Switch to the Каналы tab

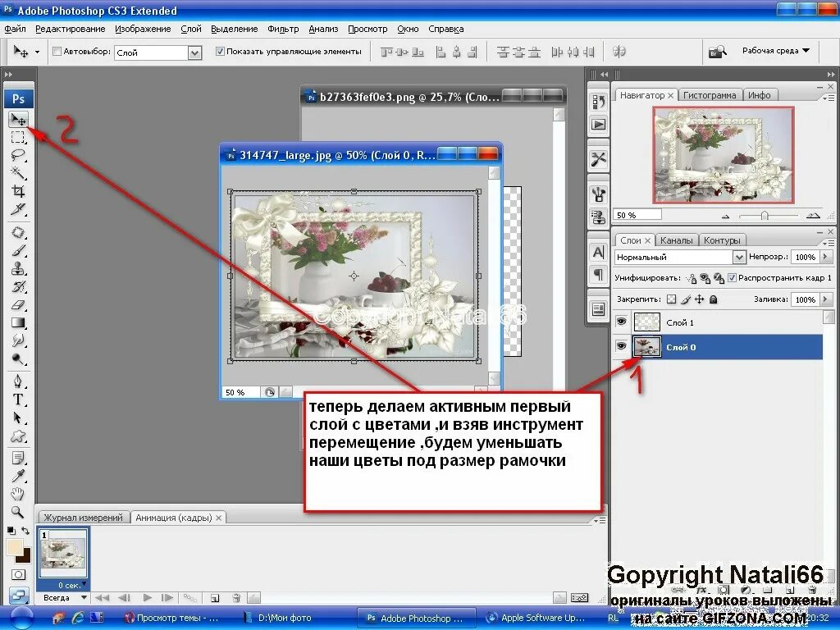(676, 240)
